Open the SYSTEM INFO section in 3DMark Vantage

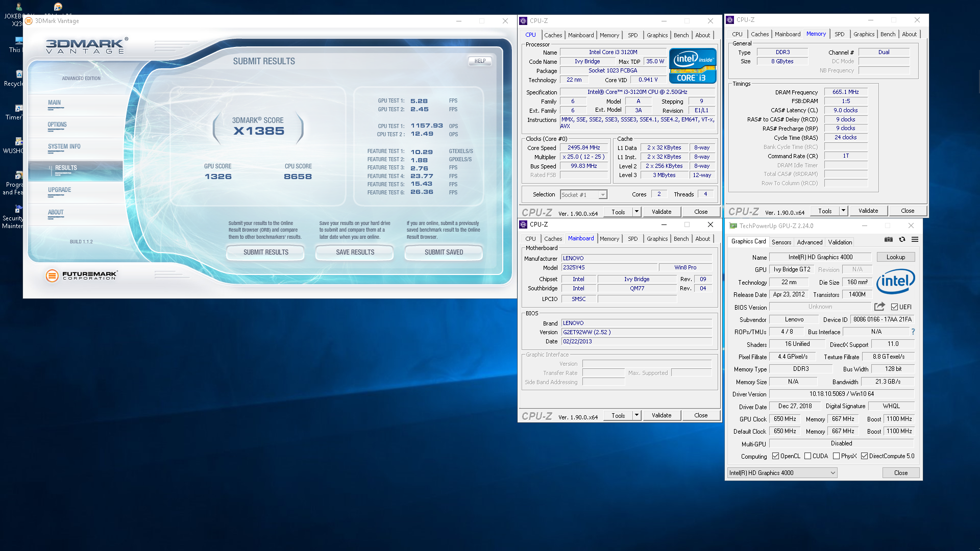tap(64, 147)
